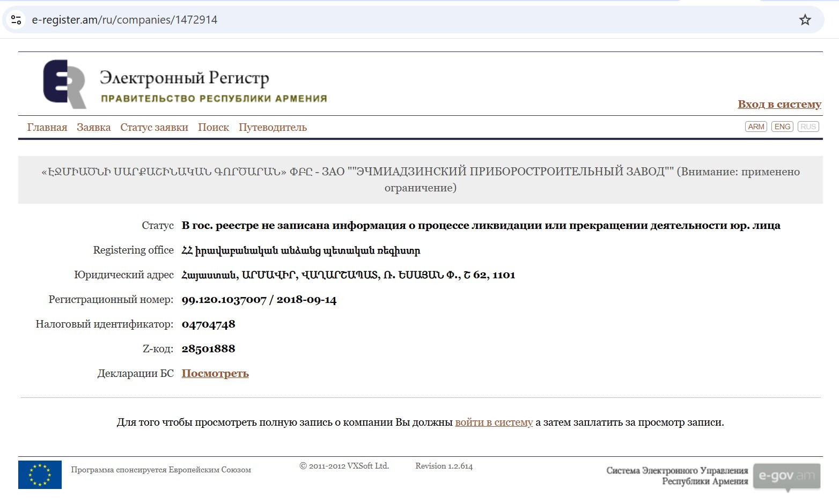The height and width of the screenshot is (504, 839).
Task: Switch language to ARM
Action: (756, 127)
